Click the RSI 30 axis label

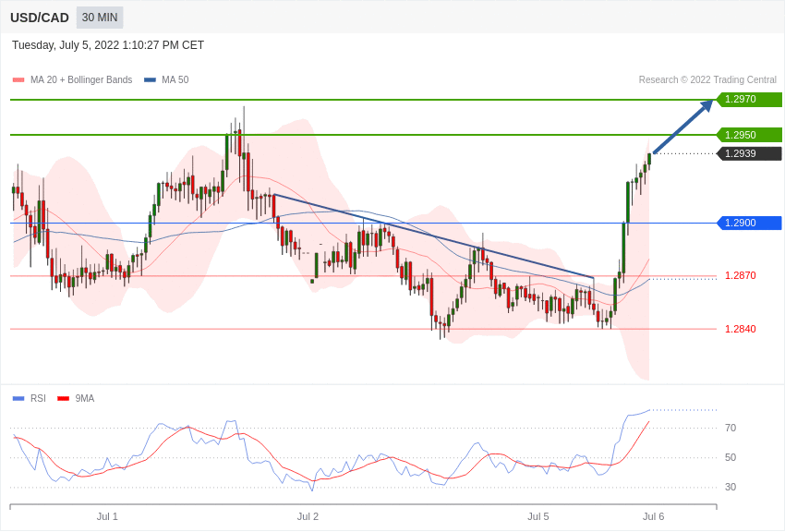[731, 487]
